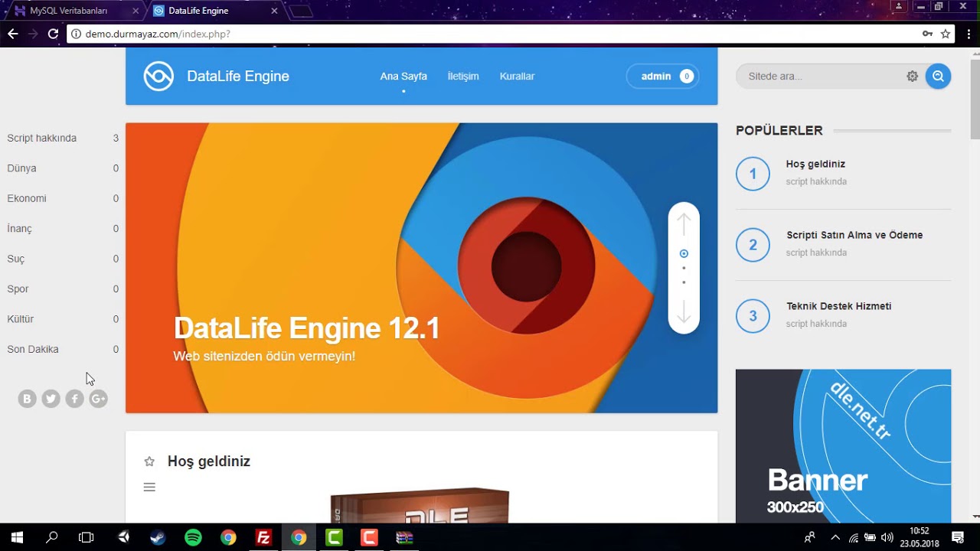Open Spotify from the taskbar

click(193, 537)
